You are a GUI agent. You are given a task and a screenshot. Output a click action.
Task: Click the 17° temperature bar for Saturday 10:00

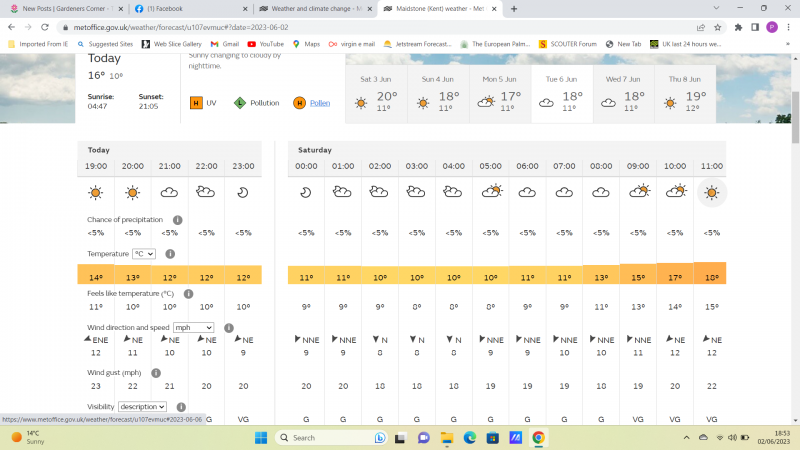(x=675, y=273)
